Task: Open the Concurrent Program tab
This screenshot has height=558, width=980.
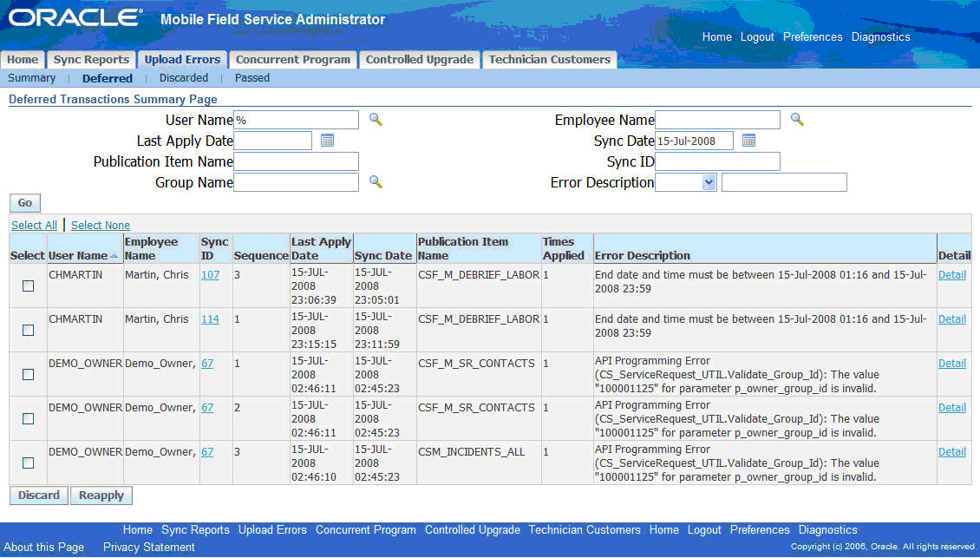Action: 293,59
